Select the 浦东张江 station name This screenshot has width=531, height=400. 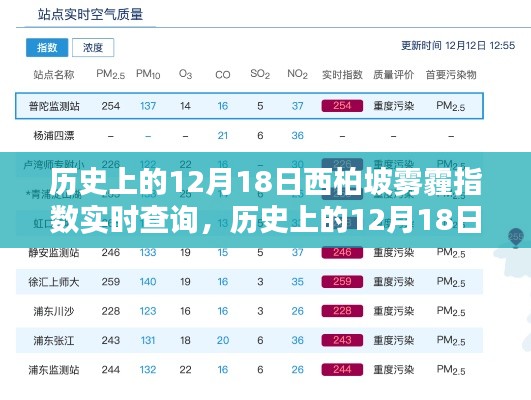[54, 340]
